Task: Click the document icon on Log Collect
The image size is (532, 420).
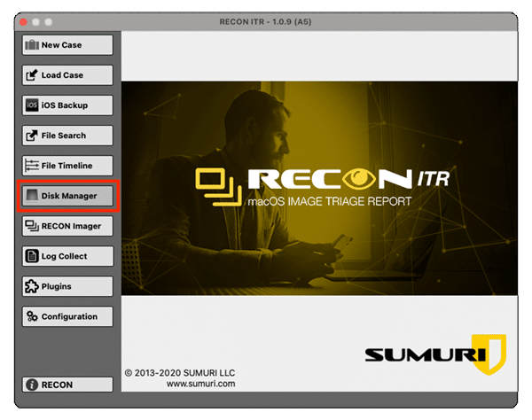Action: [x=32, y=256]
